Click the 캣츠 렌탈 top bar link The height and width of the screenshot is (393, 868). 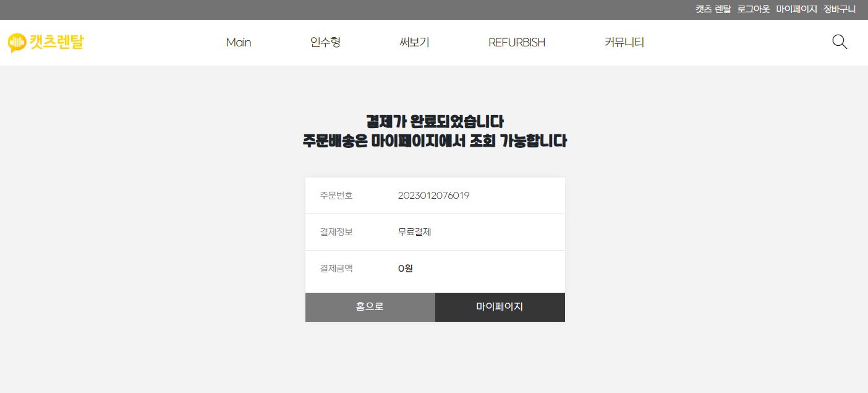713,9
